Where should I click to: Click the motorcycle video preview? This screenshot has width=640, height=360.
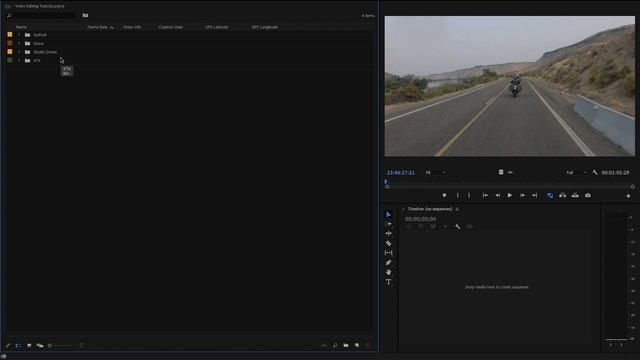[509, 86]
